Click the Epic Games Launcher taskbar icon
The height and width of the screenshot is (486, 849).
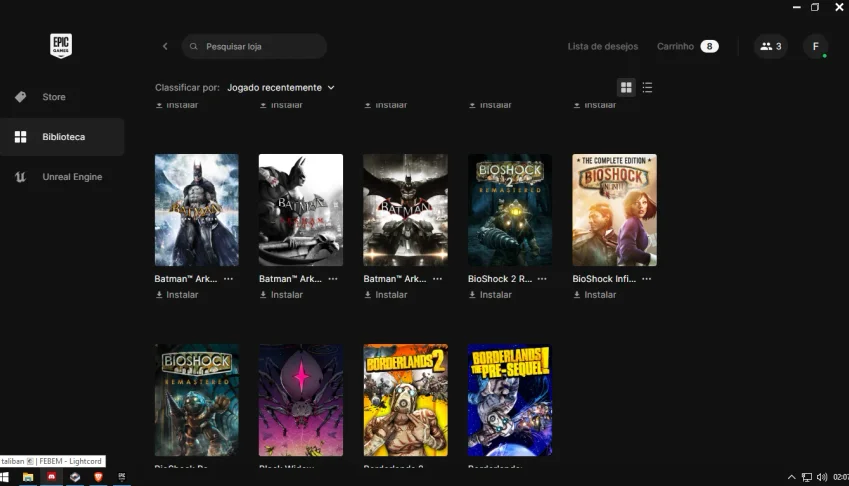click(x=122, y=477)
